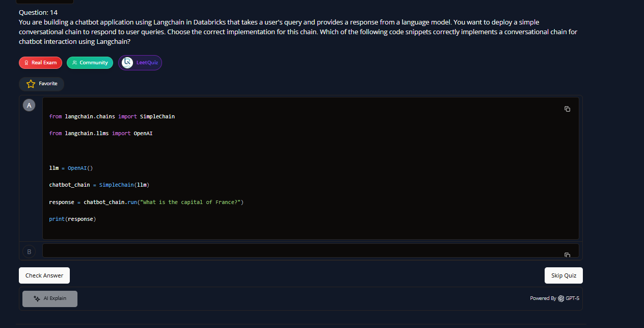This screenshot has height=328, width=644.
Task: Click the LeetQuiz label text
Action: [x=147, y=63]
